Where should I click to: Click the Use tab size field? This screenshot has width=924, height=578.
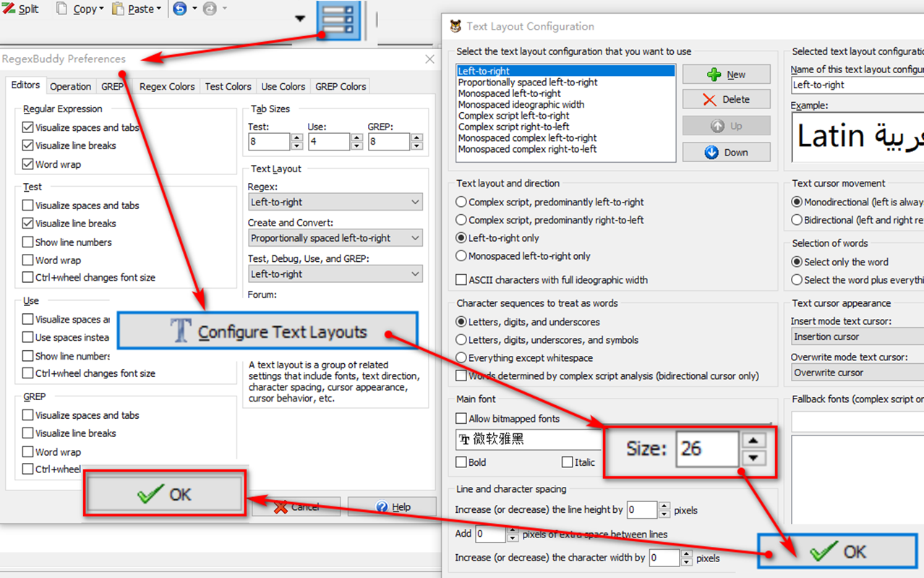(x=329, y=142)
